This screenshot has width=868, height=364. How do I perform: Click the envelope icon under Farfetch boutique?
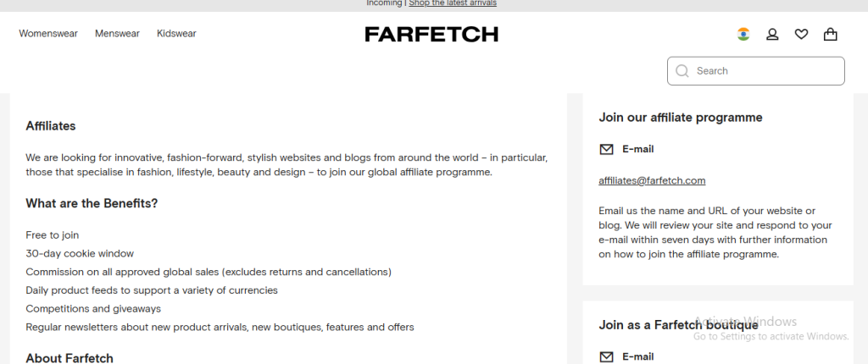pyautogui.click(x=606, y=357)
